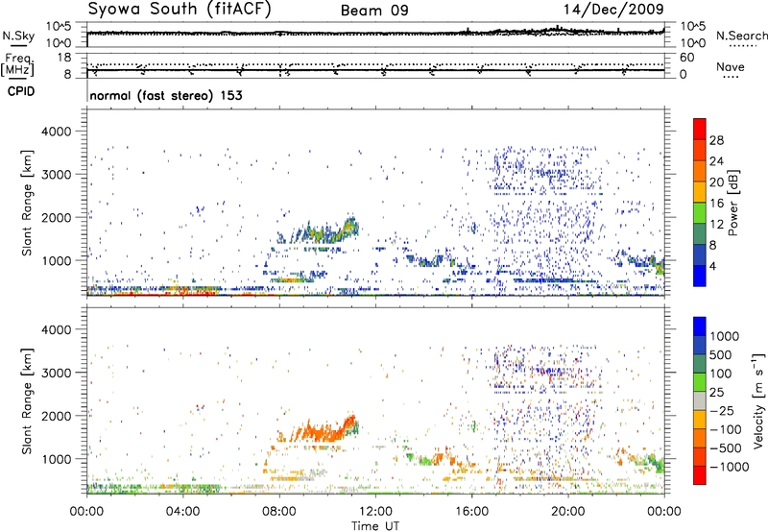Click the "N.Sky" legend label

click(x=18, y=36)
